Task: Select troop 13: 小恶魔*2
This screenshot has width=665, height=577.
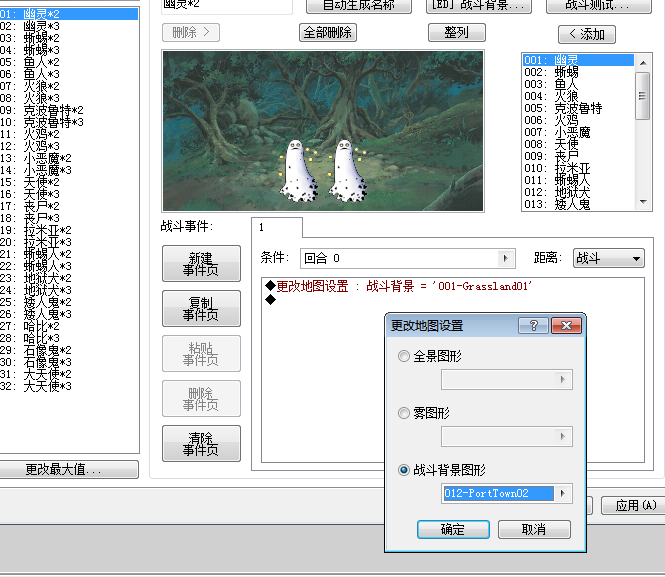Action: point(69,158)
